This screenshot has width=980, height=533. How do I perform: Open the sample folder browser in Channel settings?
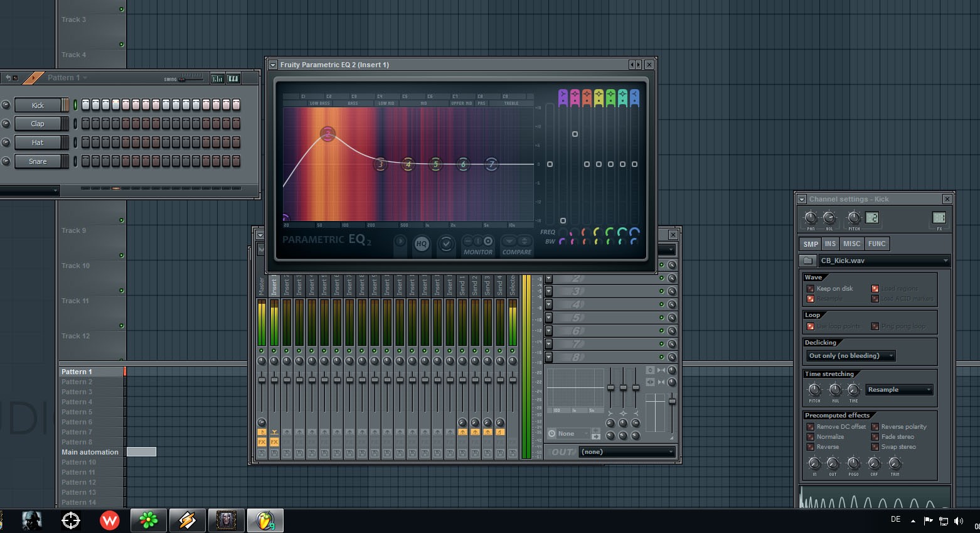click(x=808, y=261)
